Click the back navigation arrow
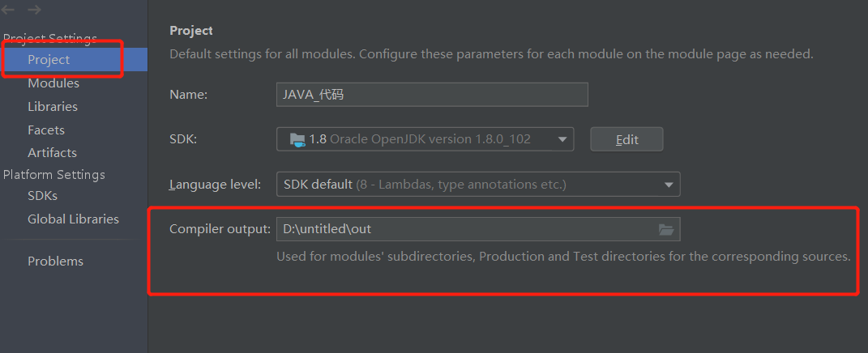 (9, 10)
